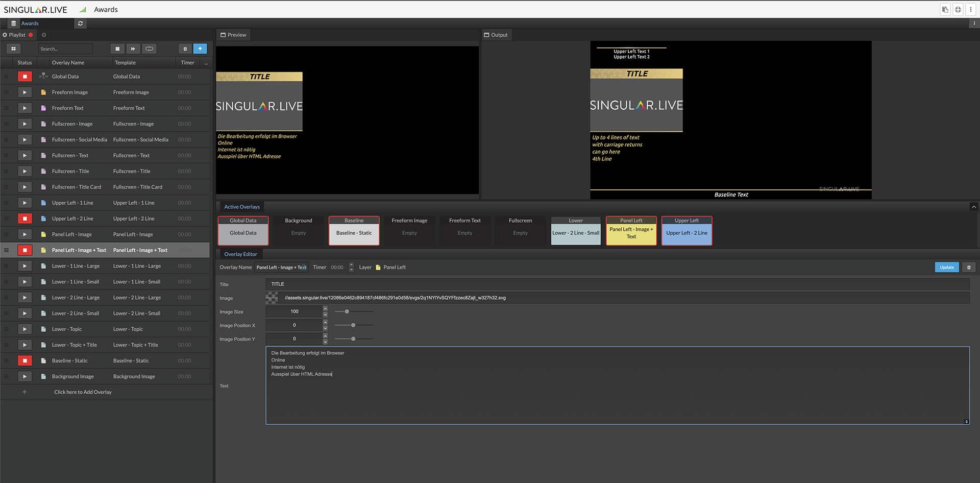Increase the Image Size stepper value

click(325, 309)
